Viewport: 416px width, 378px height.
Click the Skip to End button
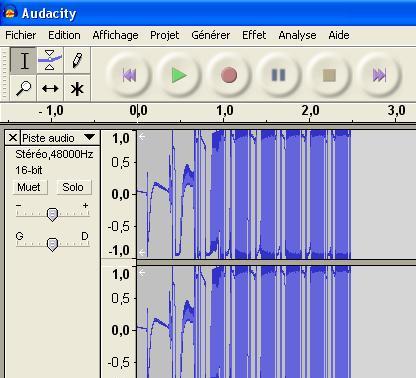379,75
